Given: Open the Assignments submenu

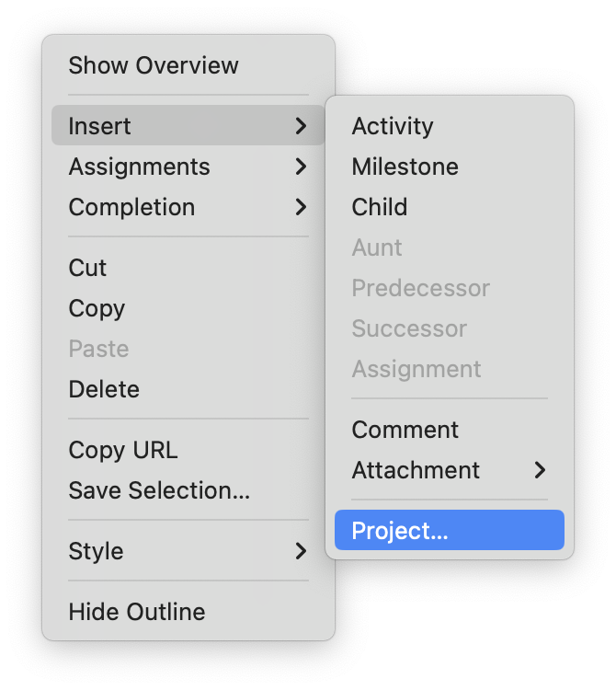Looking at the screenshot, I should [139, 167].
